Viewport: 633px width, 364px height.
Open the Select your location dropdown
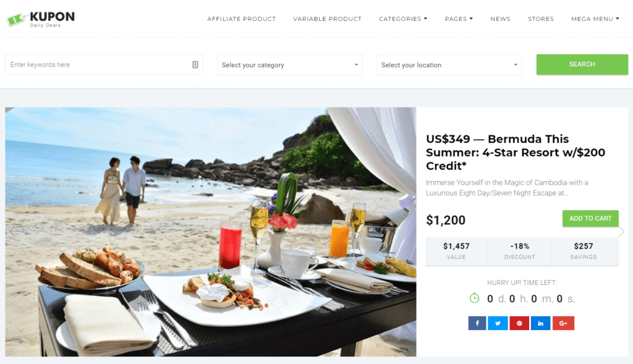pos(449,65)
